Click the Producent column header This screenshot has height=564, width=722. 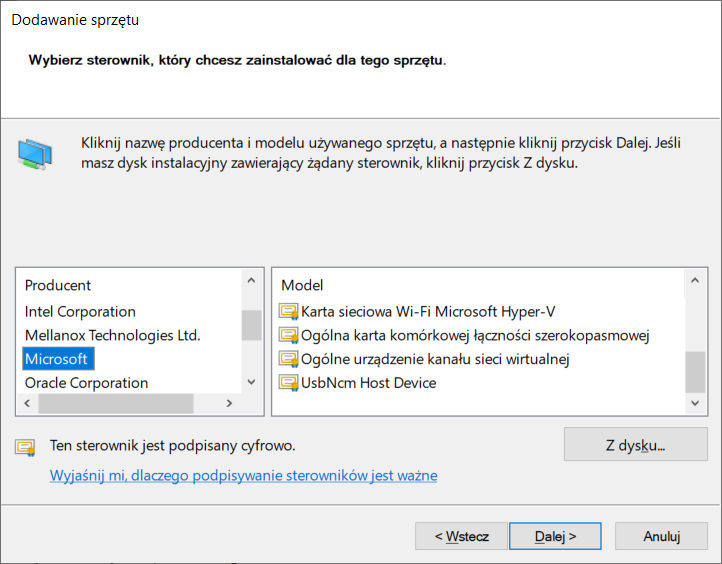pos(58,285)
